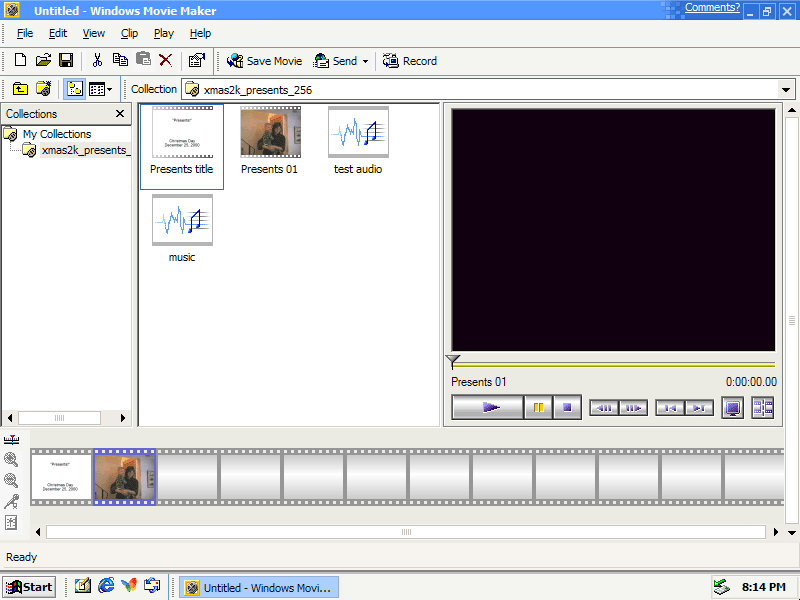Click the window scroll down arrow
The width and height of the screenshot is (800, 600).
pos(792,532)
